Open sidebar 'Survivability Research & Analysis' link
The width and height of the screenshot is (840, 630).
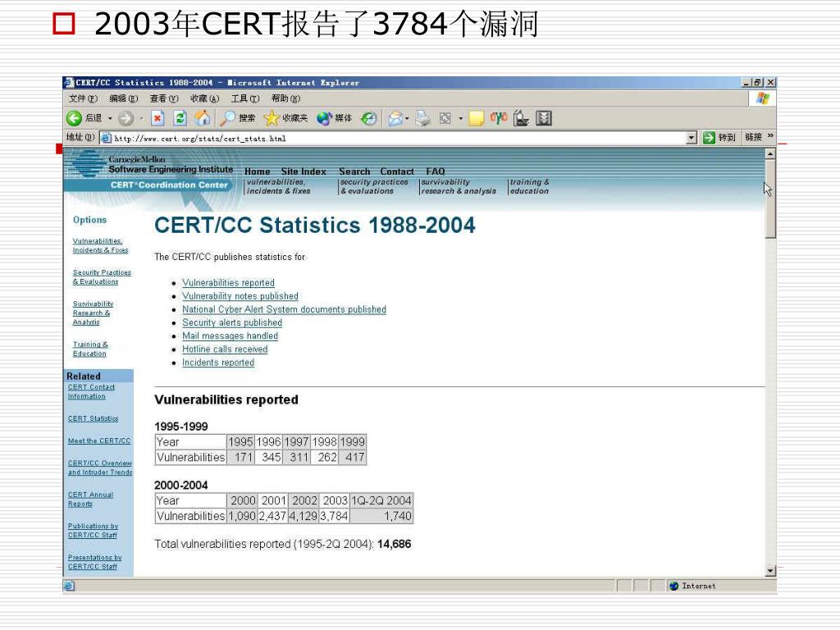[94, 313]
